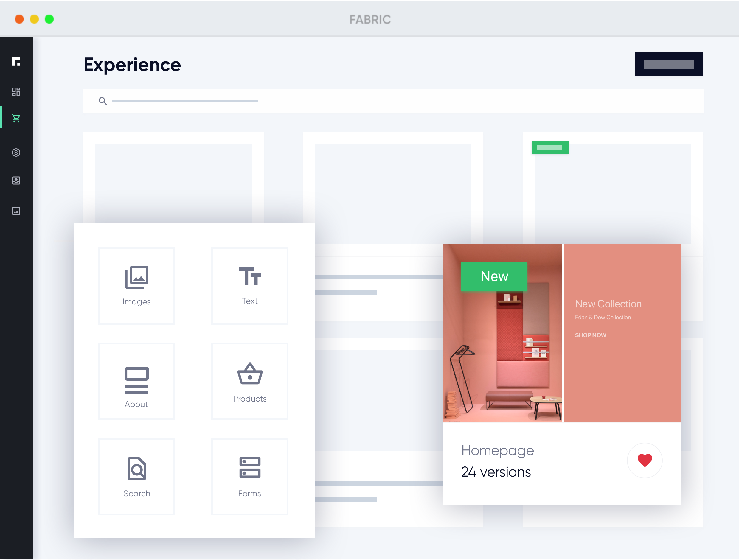Screen dimensions: 739x560
Task: Select the shopping cart sidebar icon
Action: coord(16,118)
